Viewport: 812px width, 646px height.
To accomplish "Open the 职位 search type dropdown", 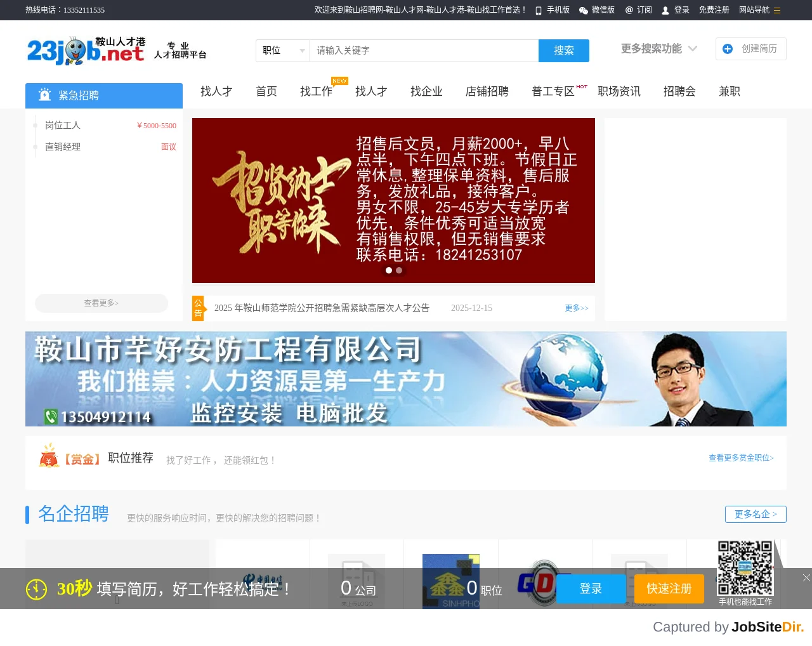I will (283, 51).
